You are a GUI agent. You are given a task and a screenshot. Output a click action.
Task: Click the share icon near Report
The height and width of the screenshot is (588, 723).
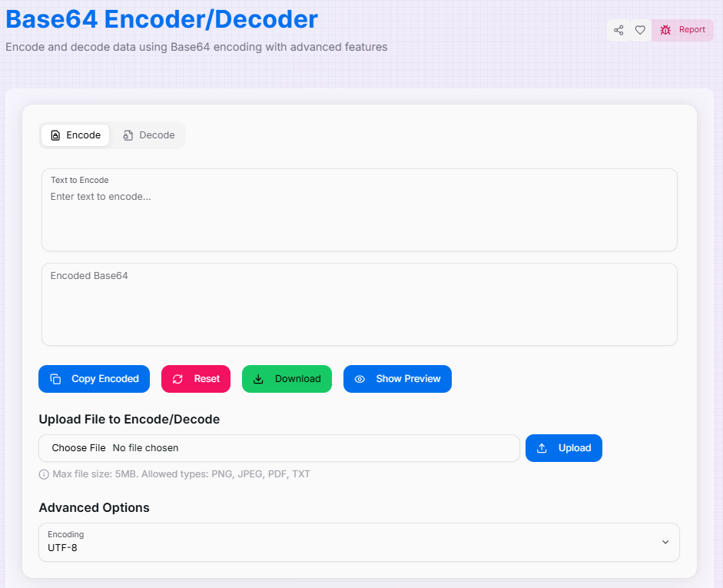(x=619, y=30)
